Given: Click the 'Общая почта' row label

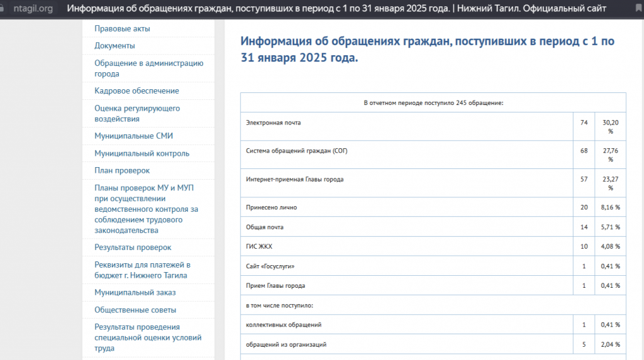Looking at the screenshot, I should pyautogui.click(x=265, y=227).
